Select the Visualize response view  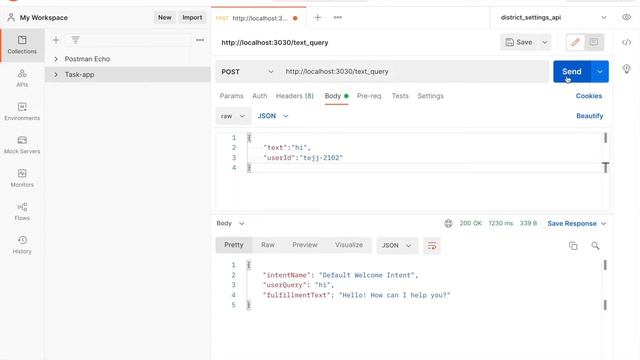349,245
